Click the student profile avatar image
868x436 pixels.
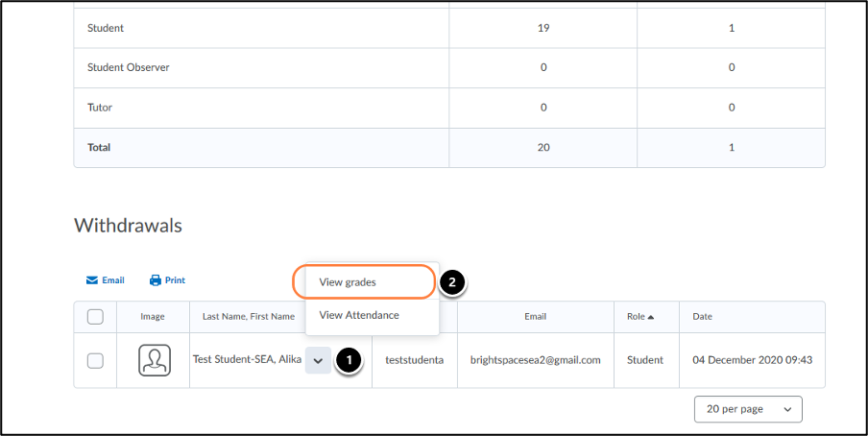(155, 360)
